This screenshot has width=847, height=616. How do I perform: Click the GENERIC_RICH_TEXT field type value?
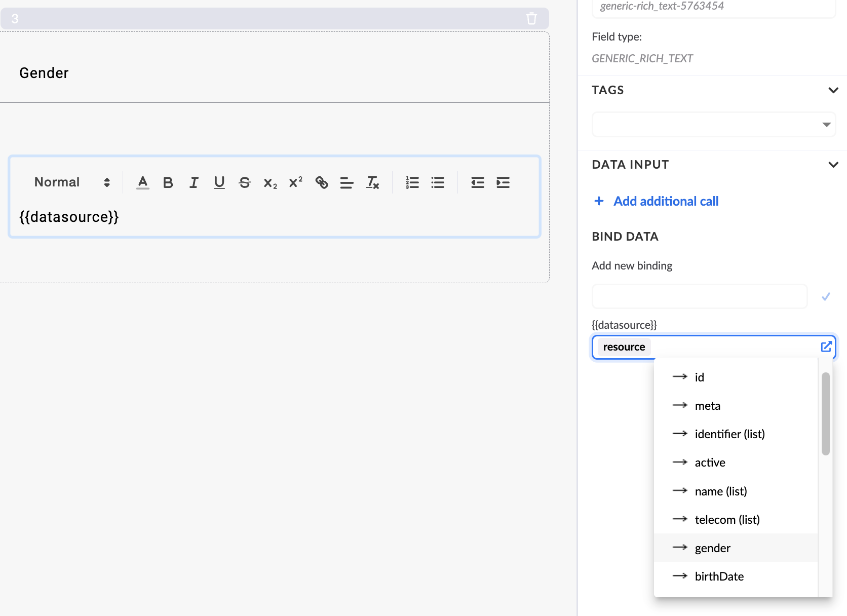tap(642, 59)
